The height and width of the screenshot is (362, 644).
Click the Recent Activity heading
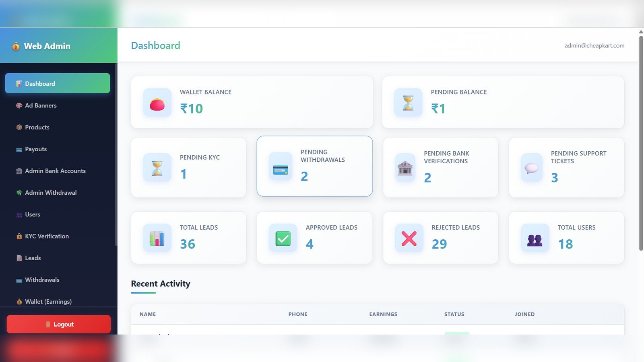[x=161, y=284]
